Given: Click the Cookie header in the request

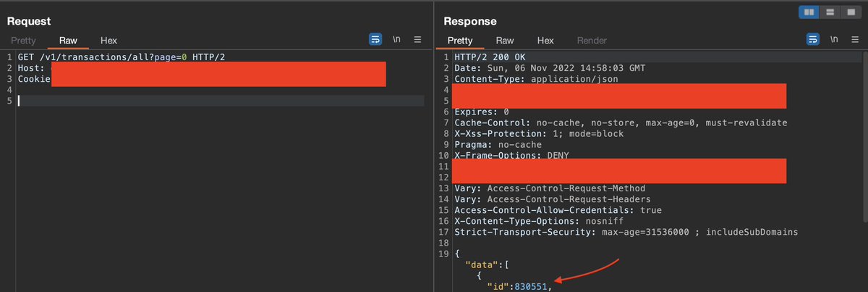Looking at the screenshot, I should [x=33, y=79].
